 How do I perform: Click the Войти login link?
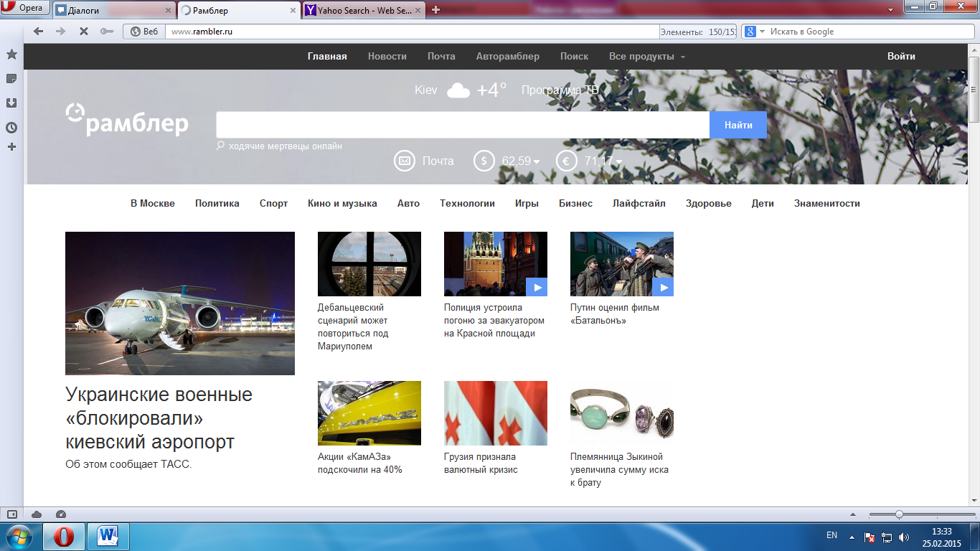[901, 57]
